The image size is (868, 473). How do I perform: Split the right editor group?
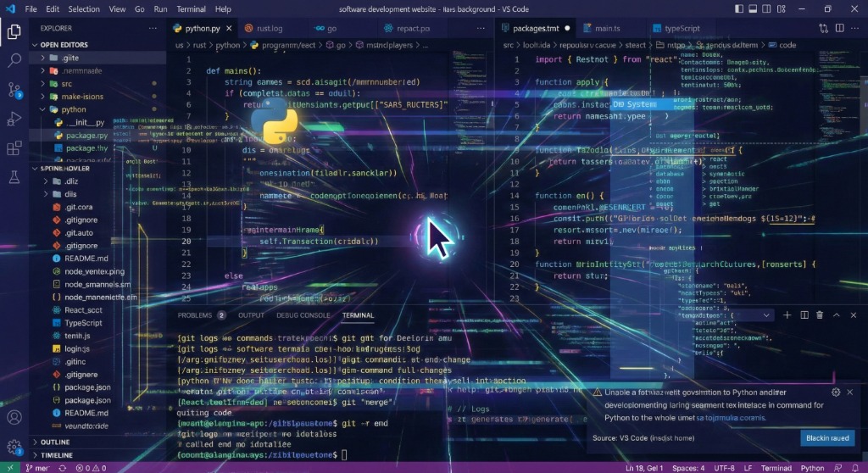click(840, 28)
